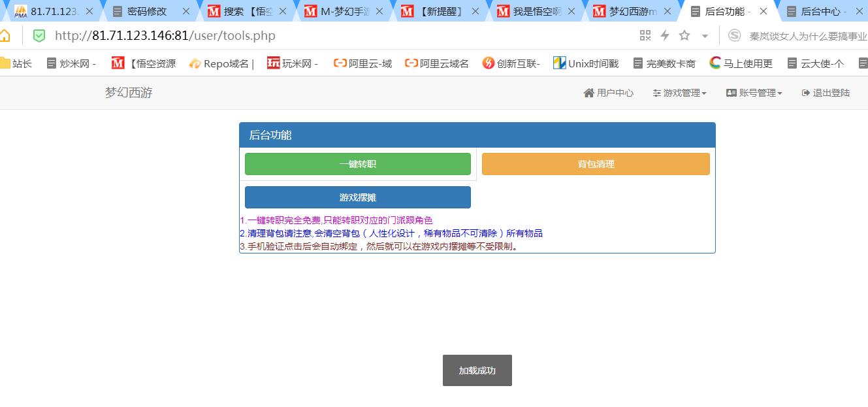
Task: Click 退出登陆 to log out
Action: tap(826, 93)
